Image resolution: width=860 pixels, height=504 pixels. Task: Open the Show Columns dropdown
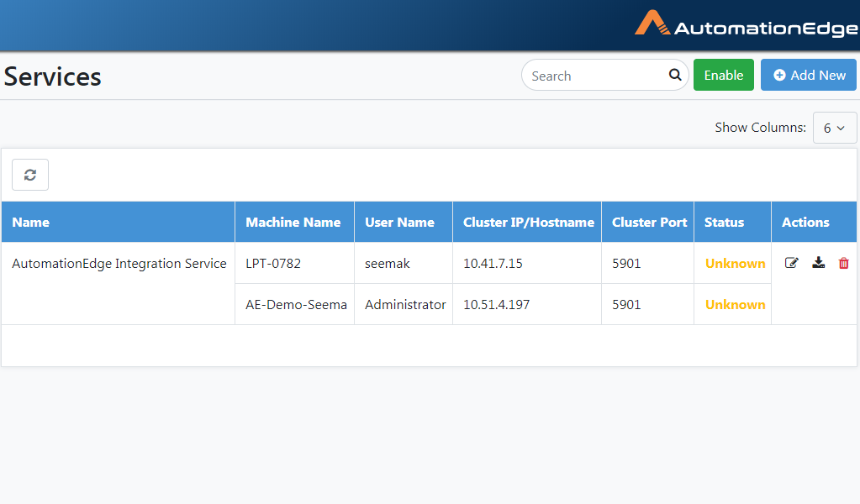point(834,128)
